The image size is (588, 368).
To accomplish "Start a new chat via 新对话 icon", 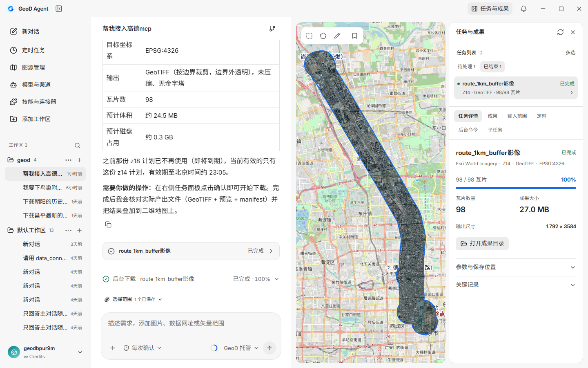I will pos(13,31).
